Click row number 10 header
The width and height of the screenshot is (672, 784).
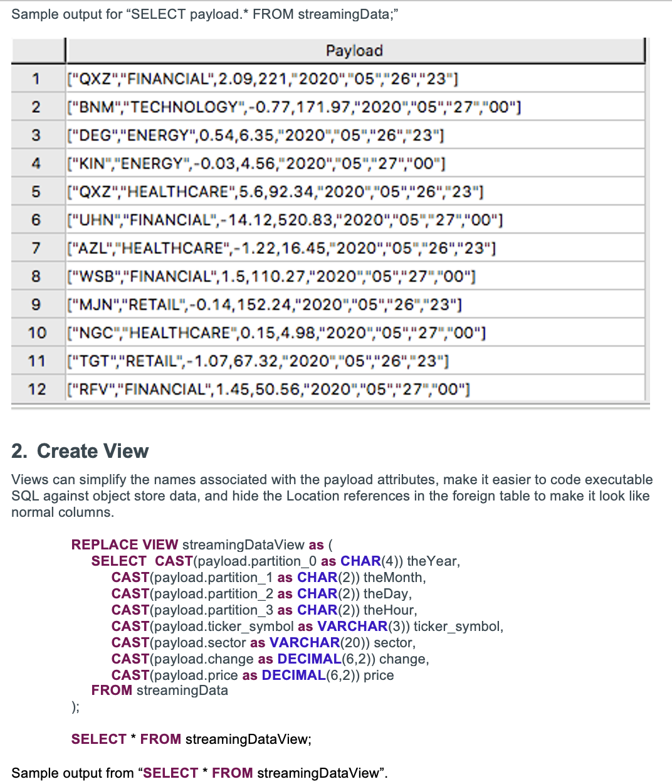(x=36, y=333)
